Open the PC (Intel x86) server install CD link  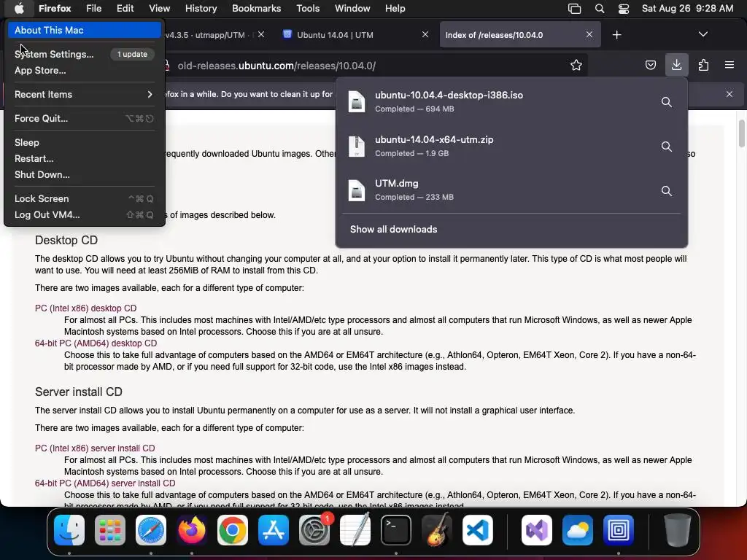click(95, 448)
